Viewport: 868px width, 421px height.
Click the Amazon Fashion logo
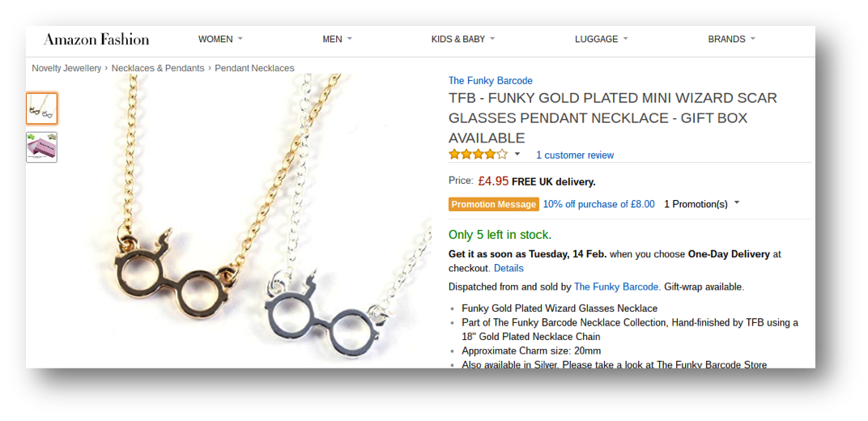[96, 39]
